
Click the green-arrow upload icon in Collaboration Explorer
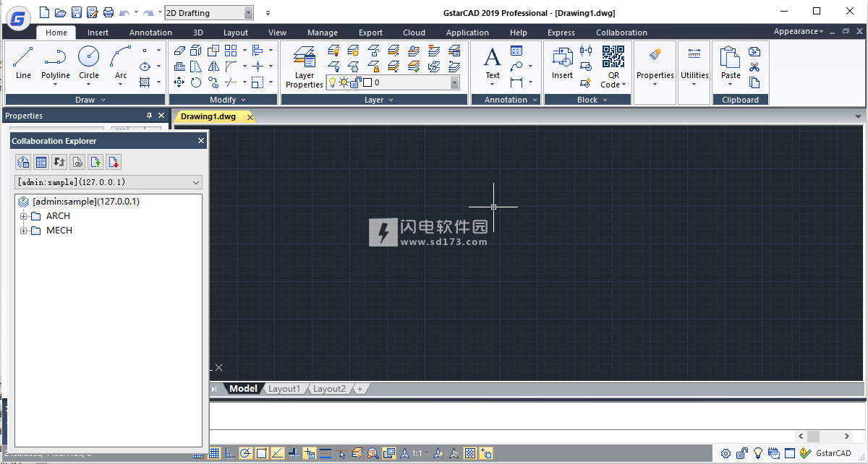pyautogui.click(x=95, y=162)
